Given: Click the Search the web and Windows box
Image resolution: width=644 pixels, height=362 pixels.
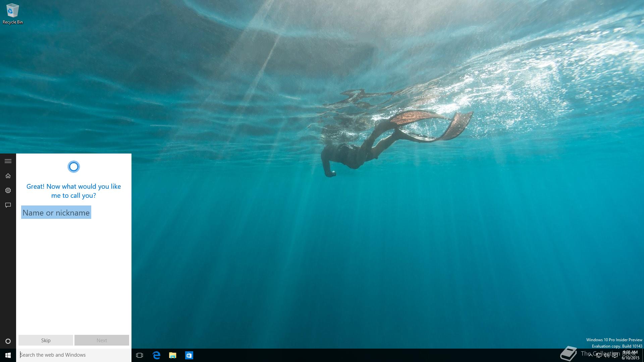Looking at the screenshot, I should 74,355.
